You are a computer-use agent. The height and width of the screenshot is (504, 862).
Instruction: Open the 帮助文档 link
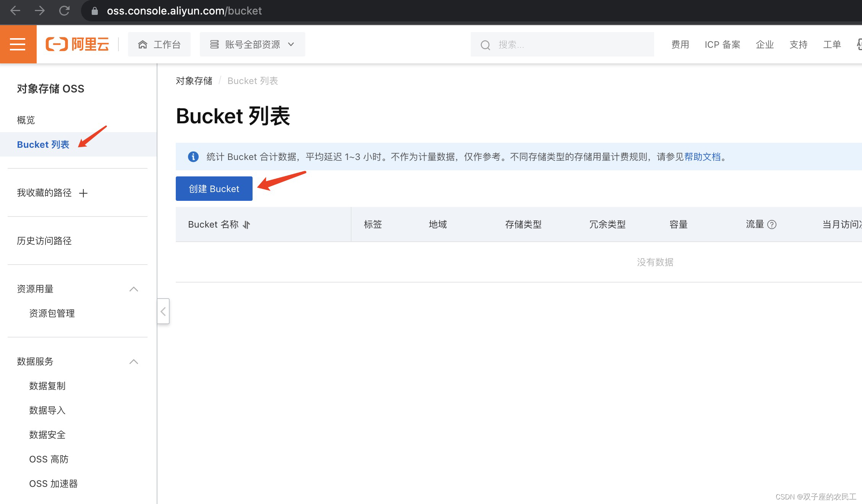[703, 157]
